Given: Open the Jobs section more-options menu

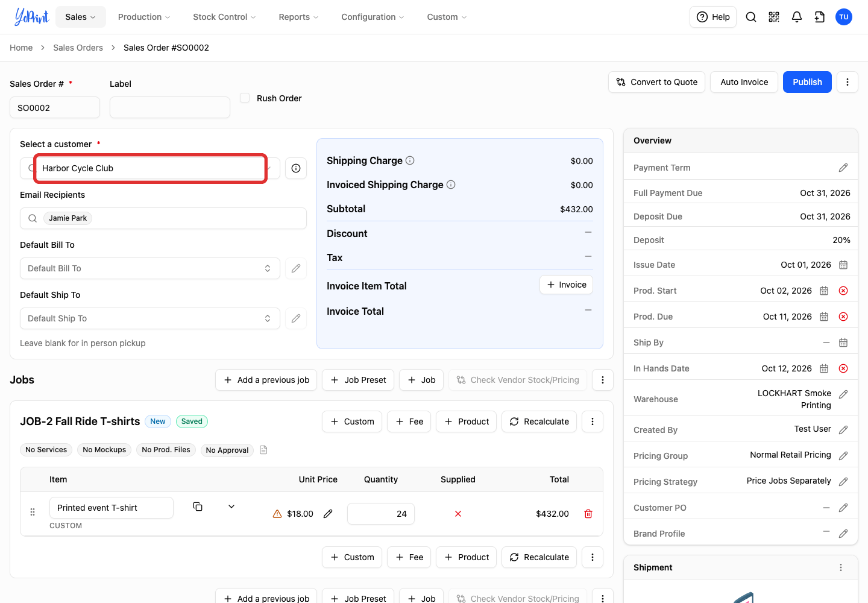Looking at the screenshot, I should point(603,380).
